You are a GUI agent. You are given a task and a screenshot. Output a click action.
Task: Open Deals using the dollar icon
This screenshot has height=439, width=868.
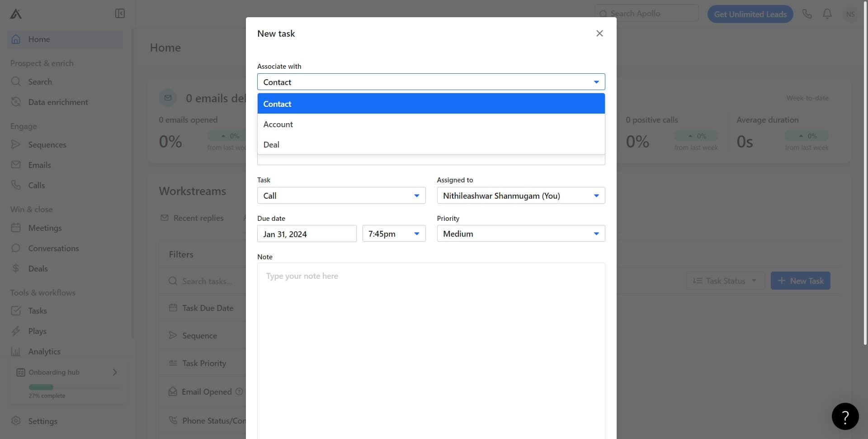coord(16,268)
